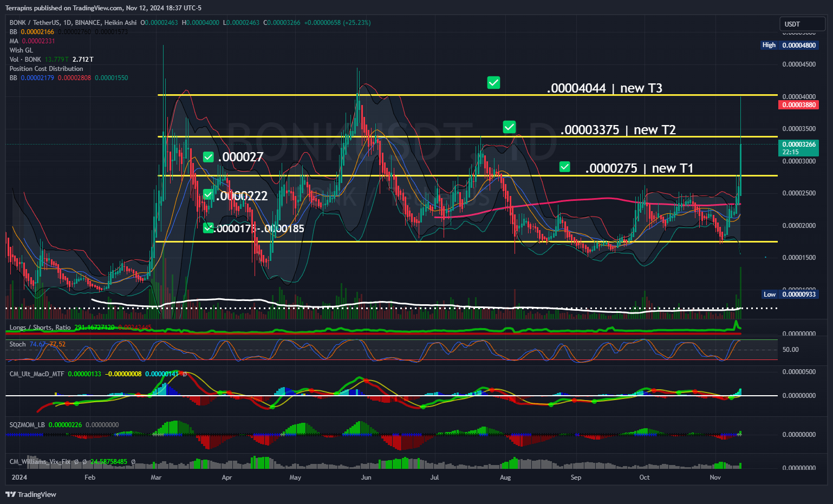Click the checkmark next to .000027
Screen dimensions: 833x504
pyautogui.click(x=209, y=157)
